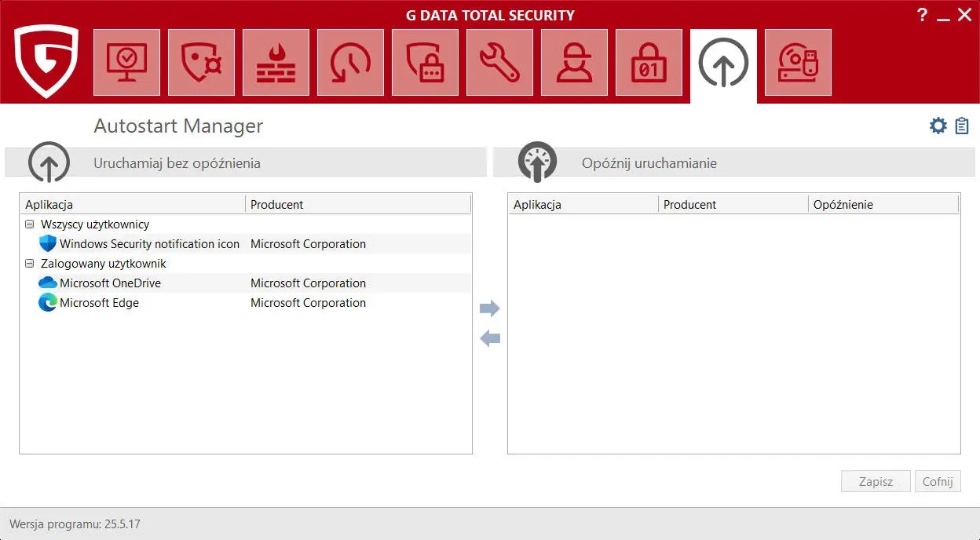Open the Parental Controls person icon
Screen dimensions: 980x540
click(x=574, y=63)
